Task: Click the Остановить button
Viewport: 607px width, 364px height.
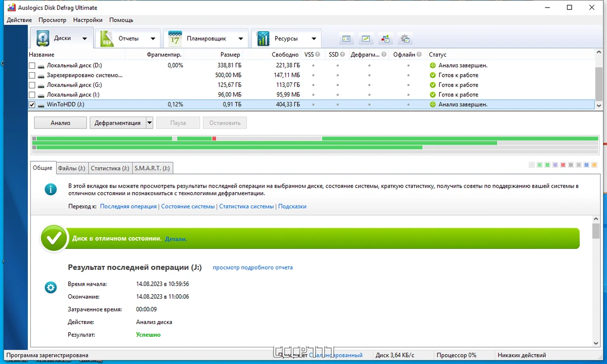Action: coord(225,123)
